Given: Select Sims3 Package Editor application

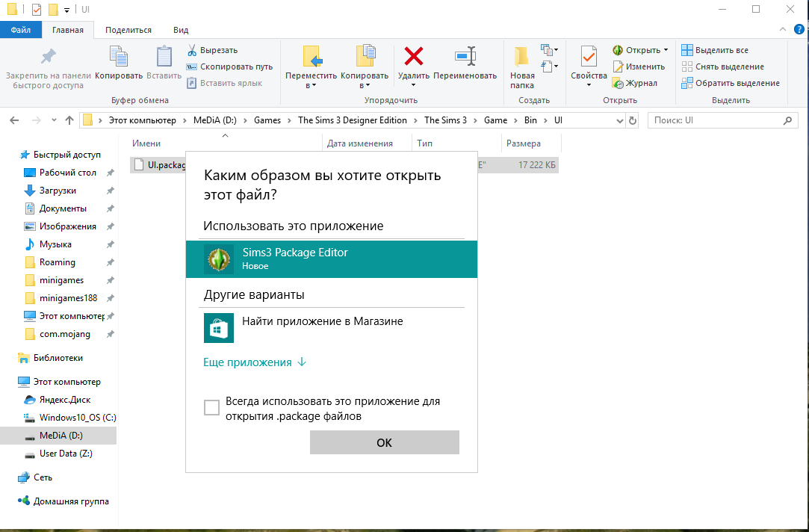Looking at the screenshot, I should [332, 259].
